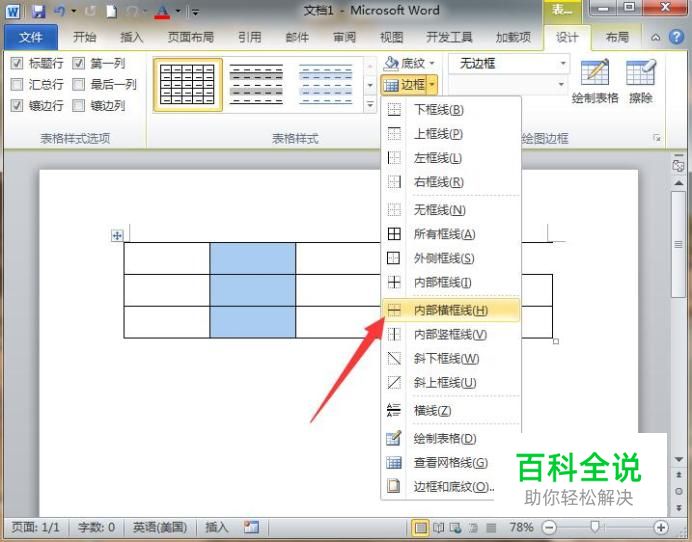This screenshot has height=542, width=692.
Task: Choose Top Border 上框线(P)
Action: 451,134
